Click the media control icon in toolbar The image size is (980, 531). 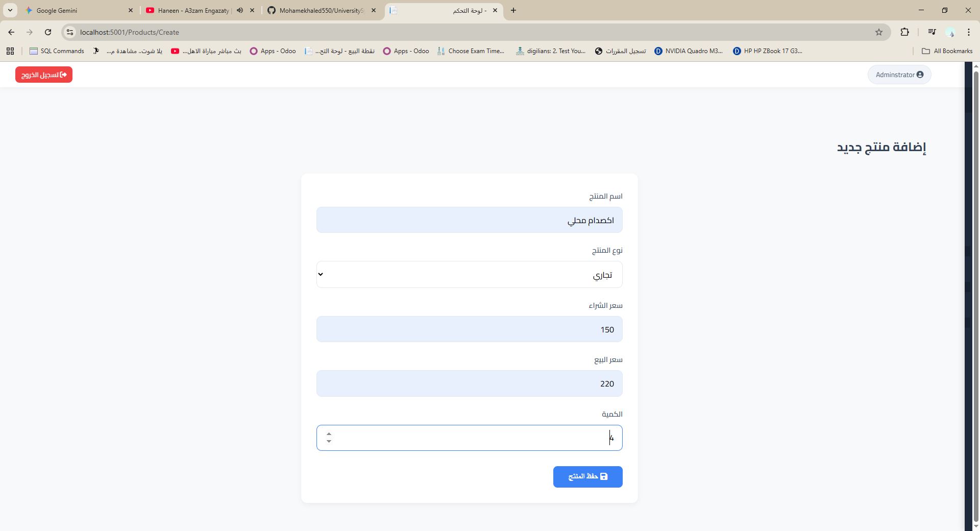coord(932,32)
